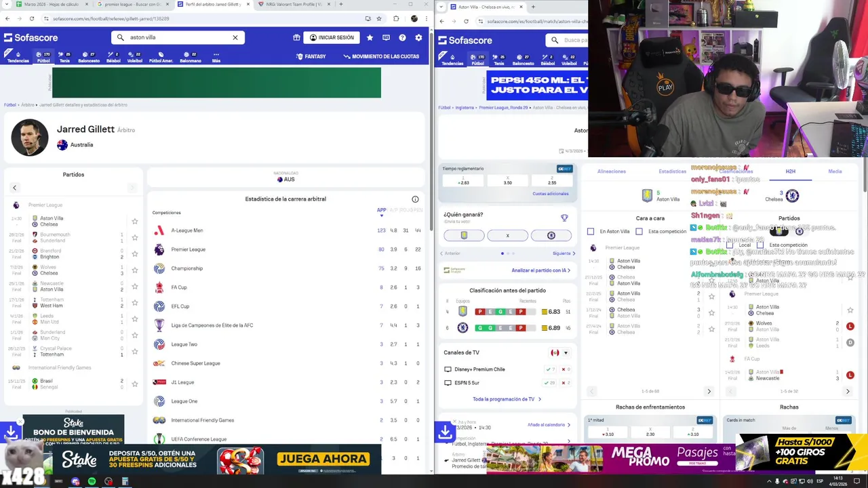
Task: Open the A-League Men competition row
Action: tap(288, 230)
